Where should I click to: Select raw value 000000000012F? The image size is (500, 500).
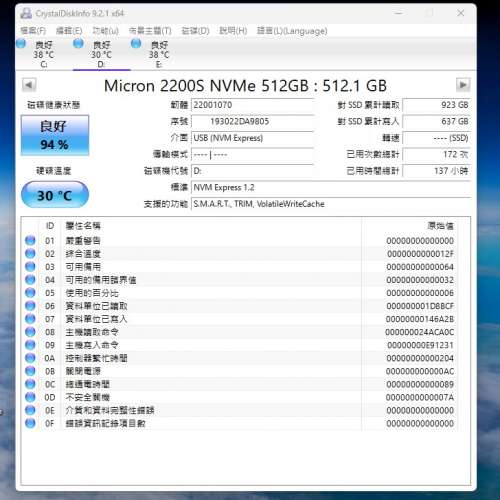click(420, 254)
